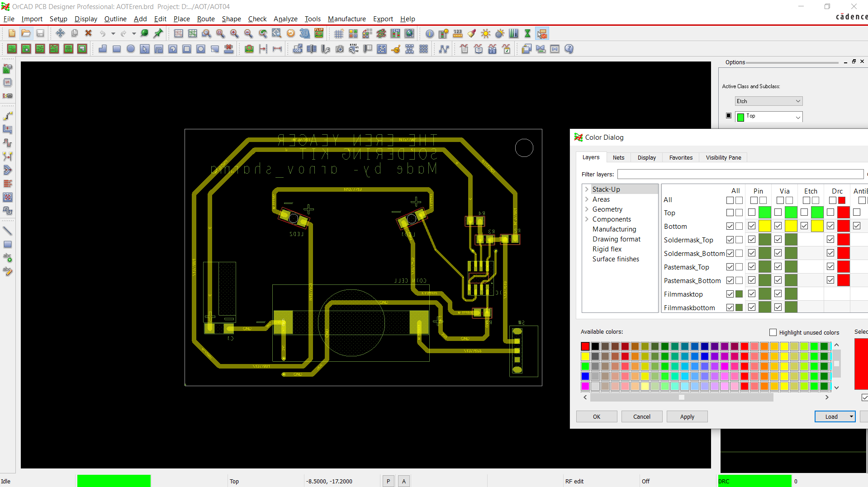This screenshot has width=868, height=487.
Task: Open the Etch active class dropdown
Action: 768,101
